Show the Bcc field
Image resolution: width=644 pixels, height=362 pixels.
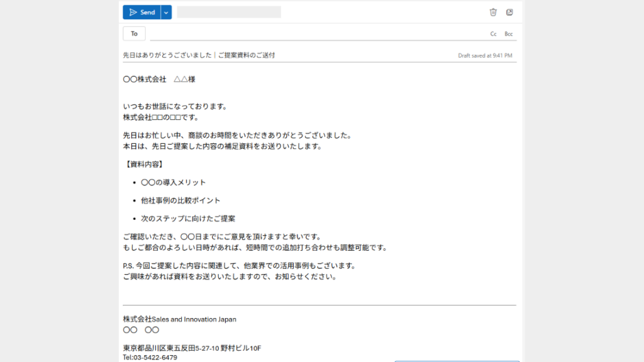(x=509, y=34)
